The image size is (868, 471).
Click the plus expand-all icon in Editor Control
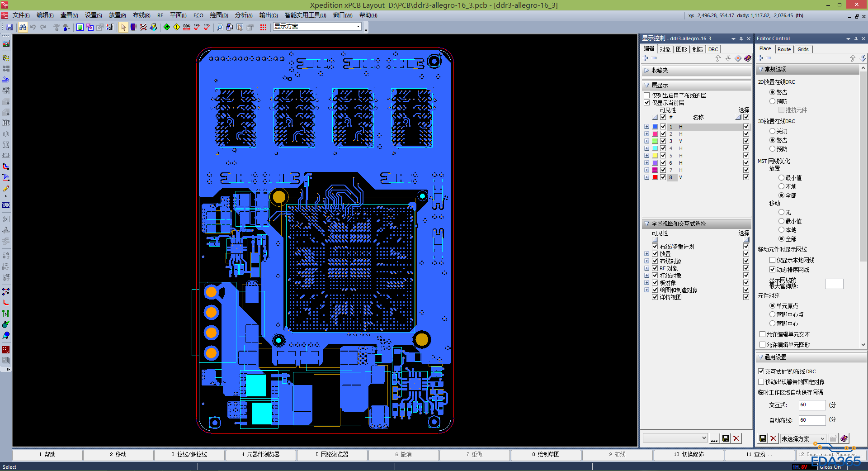pyautogui.click(x=761, y=58)
